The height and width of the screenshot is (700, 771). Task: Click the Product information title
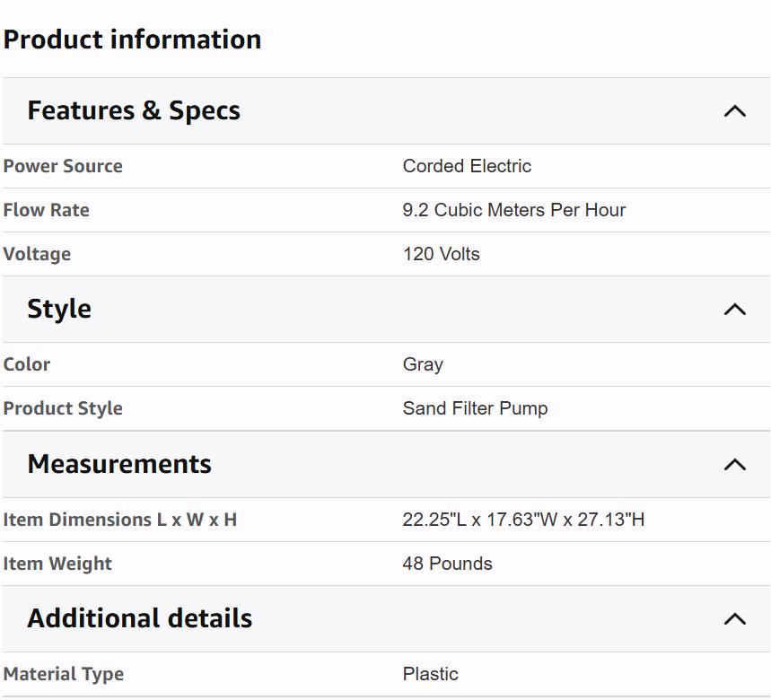coord(133,39)
